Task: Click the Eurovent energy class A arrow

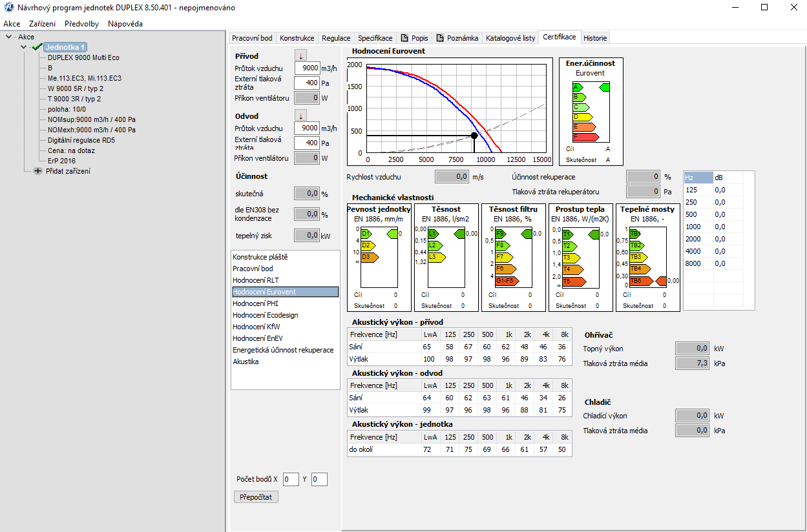Action: [x=578, y=87]
